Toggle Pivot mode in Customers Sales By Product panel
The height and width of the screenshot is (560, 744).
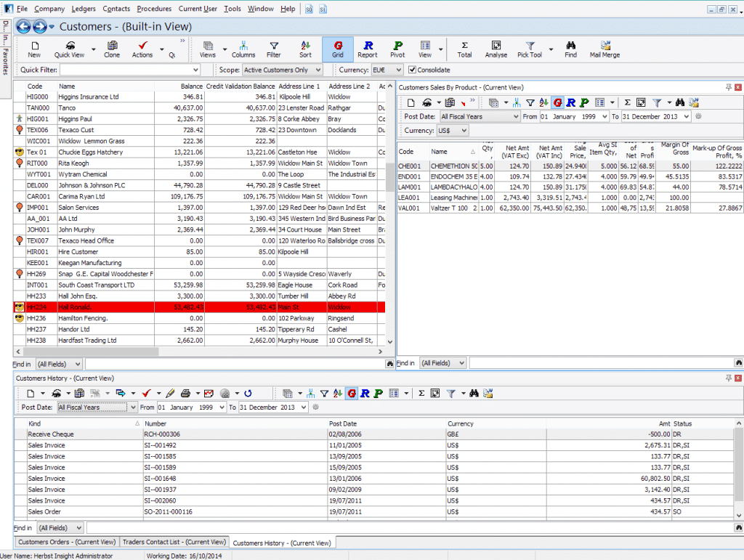(x=583, y=103)
